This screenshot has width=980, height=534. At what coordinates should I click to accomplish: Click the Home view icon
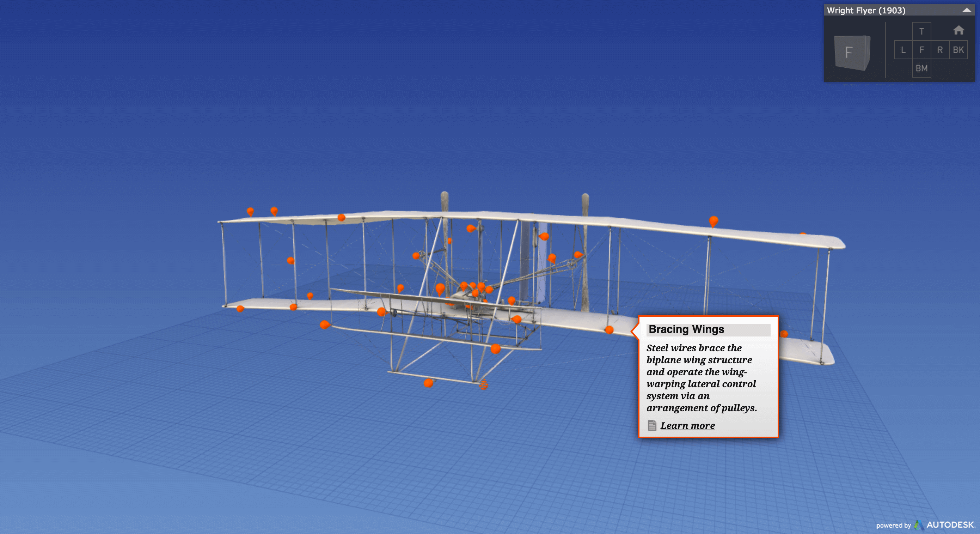(x=958, y=30)
